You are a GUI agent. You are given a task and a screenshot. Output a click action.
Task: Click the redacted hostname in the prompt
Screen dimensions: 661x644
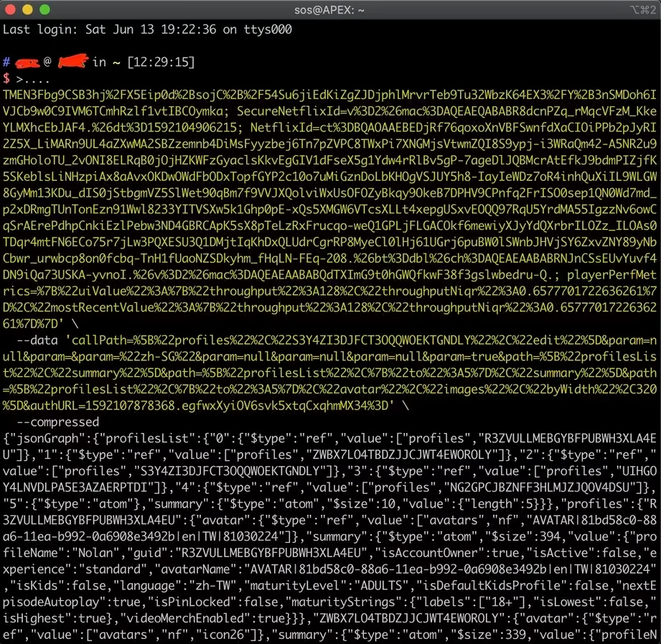(72, 62)
